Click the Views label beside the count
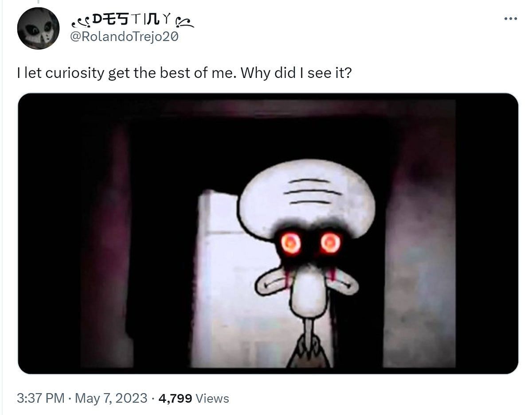 tap(212, 398)
